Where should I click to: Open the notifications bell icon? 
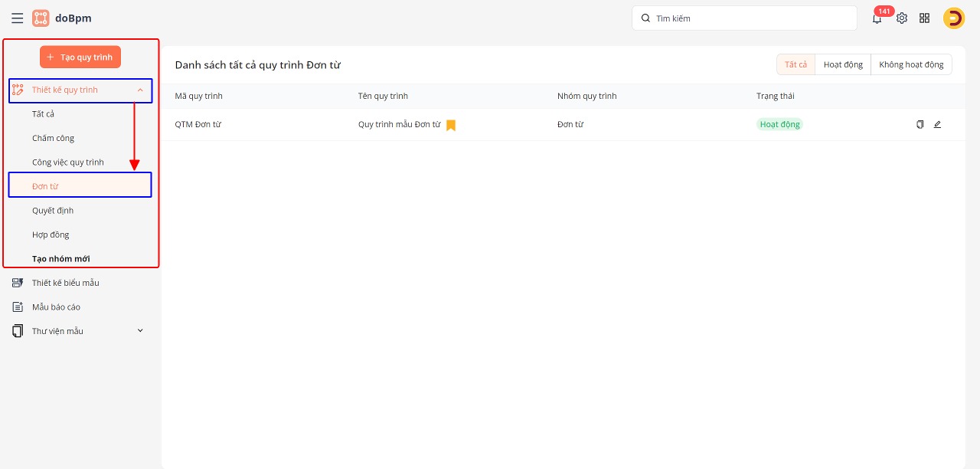[x=877, y=19]
